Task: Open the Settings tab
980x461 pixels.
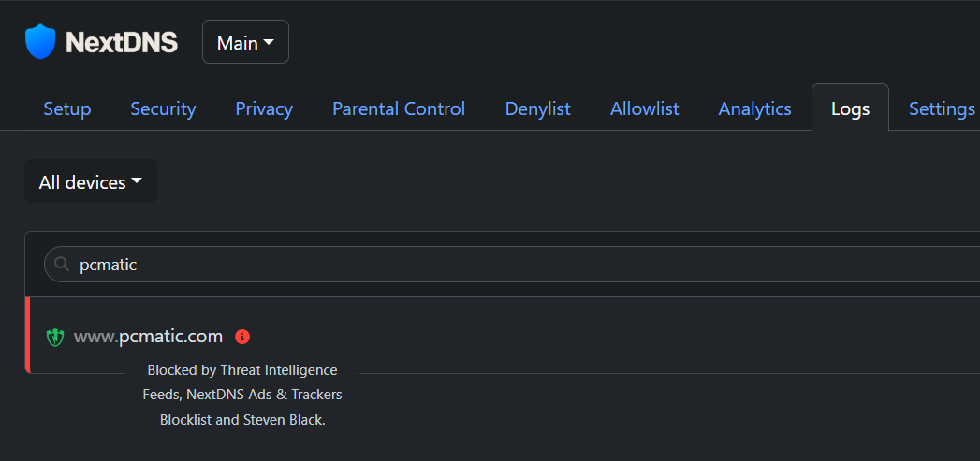Action: [x=942, y=108]
